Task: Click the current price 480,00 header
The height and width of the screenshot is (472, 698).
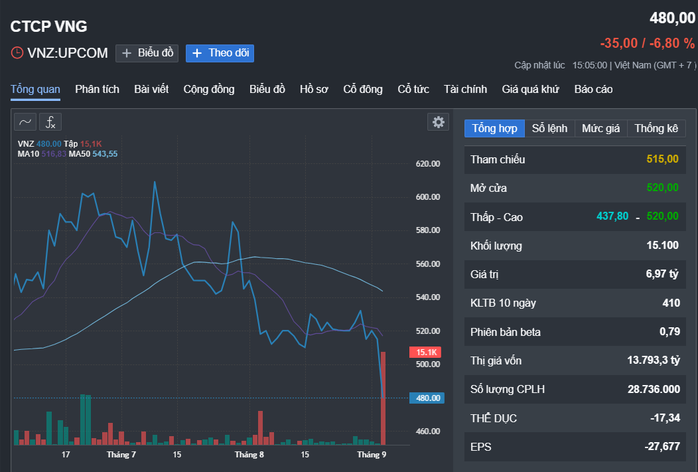Action: (x=672, y=18)
